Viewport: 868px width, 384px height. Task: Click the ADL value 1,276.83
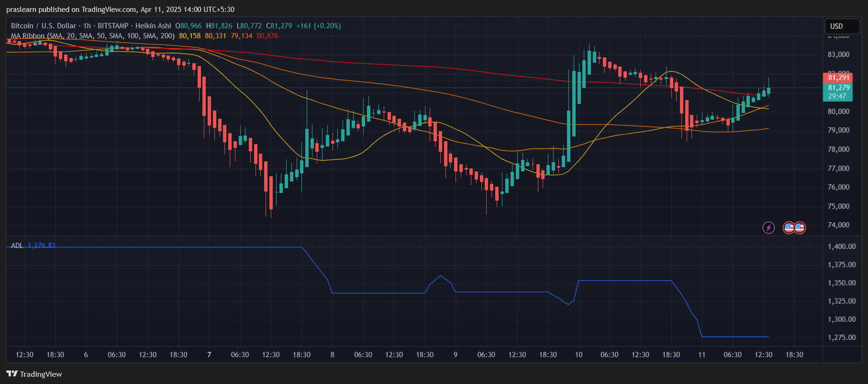[x=42, y=246]
